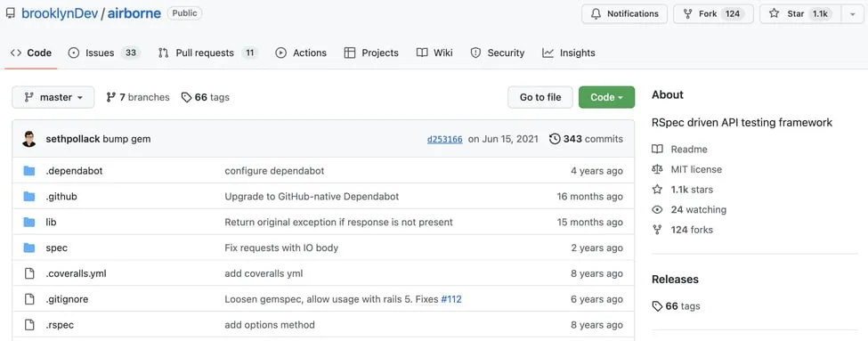
Task: Open the Issues tab
Action: 103,53
